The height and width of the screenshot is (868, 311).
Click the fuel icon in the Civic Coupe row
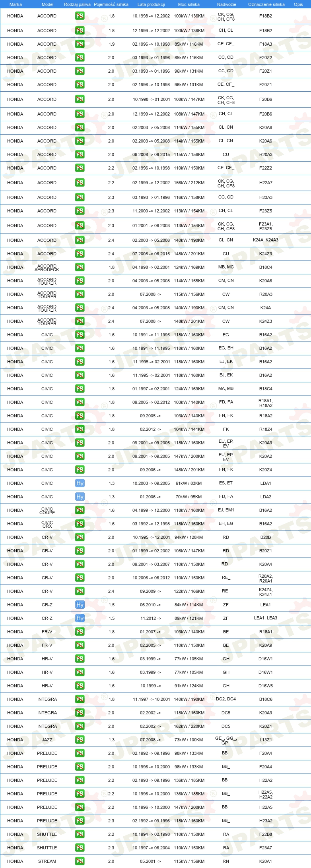click(80, 510)
